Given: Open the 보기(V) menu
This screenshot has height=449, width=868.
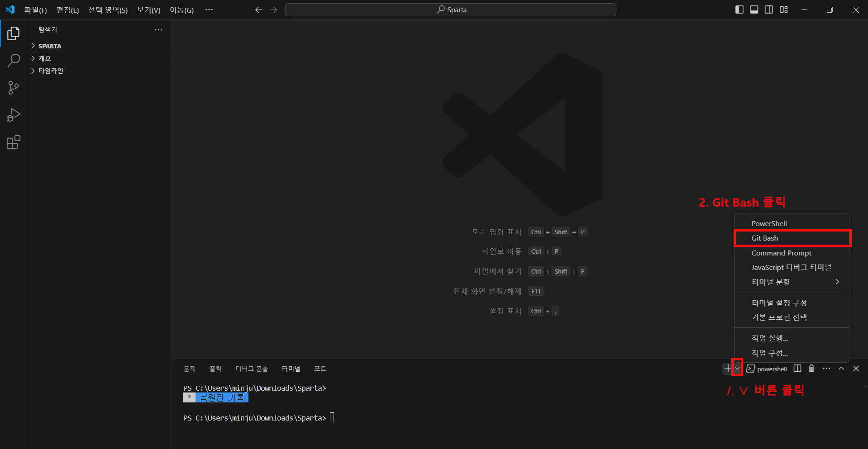Looking at the screenshot, I should tap(148, 10).
